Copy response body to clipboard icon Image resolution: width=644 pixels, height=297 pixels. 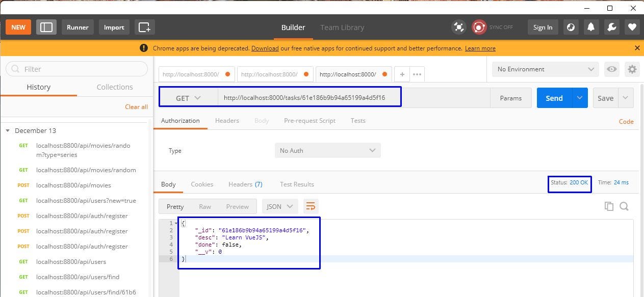tap(609, 206)
